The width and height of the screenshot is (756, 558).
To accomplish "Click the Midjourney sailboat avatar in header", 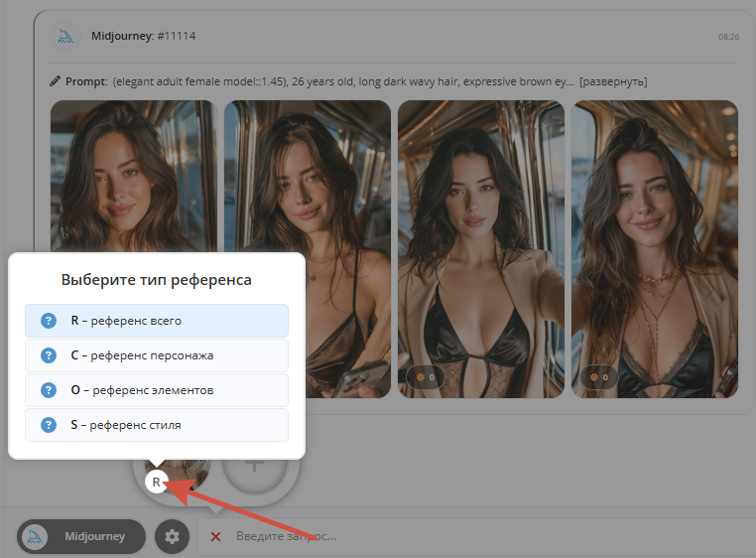I will click(x=65, y=36).
